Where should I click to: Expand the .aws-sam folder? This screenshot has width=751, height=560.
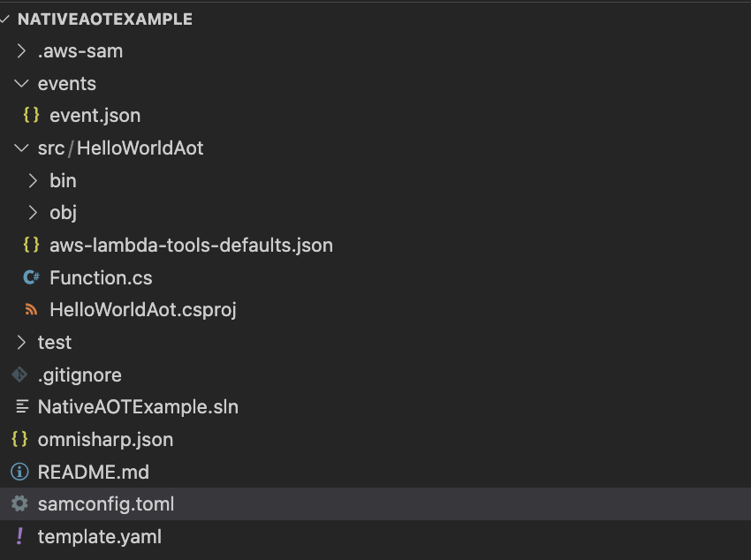coord(21,51)
